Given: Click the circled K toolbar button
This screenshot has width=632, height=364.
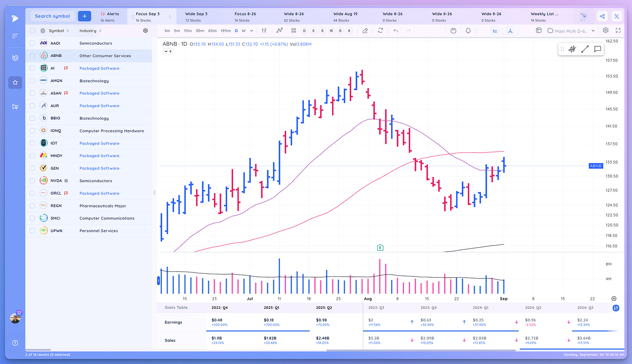Looking at the screenshot, I should (349, 30).
